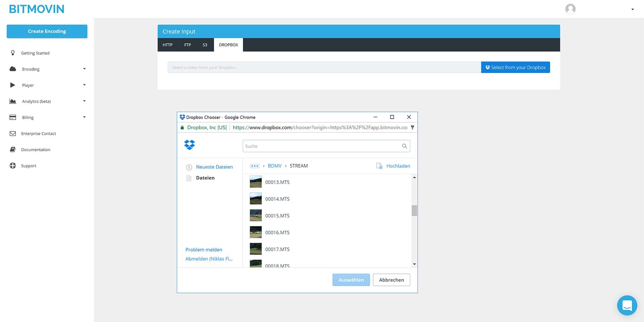This screenshot has height=322, width=644.
Task: Select the DROPBOX tab
Action: (228, 45)
